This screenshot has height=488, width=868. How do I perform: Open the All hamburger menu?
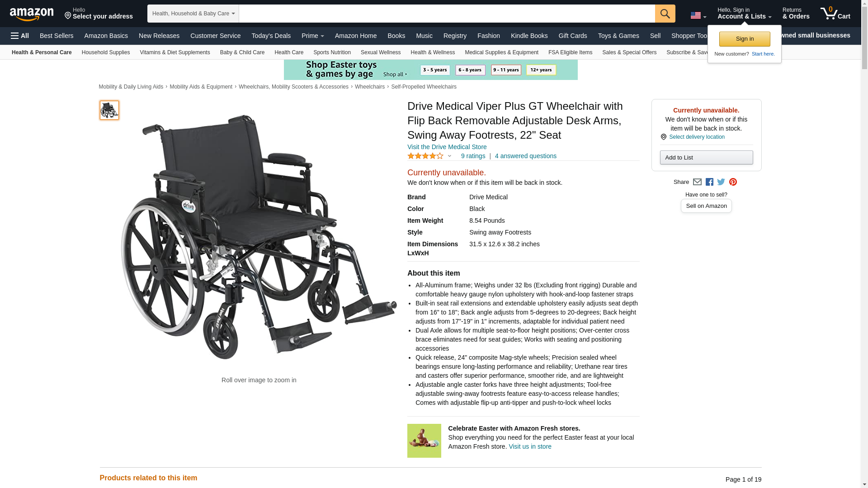[20, 36]
